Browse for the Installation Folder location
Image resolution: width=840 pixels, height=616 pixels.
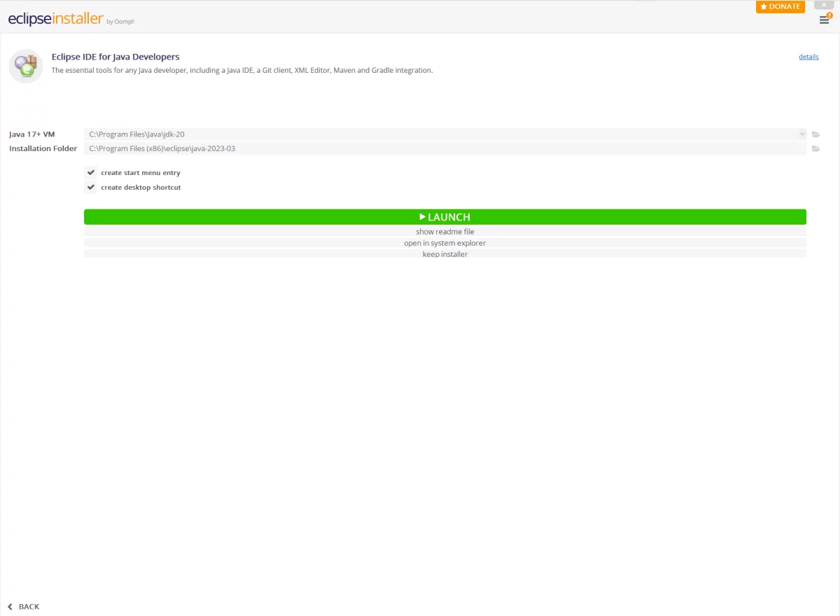click(815, 148)
